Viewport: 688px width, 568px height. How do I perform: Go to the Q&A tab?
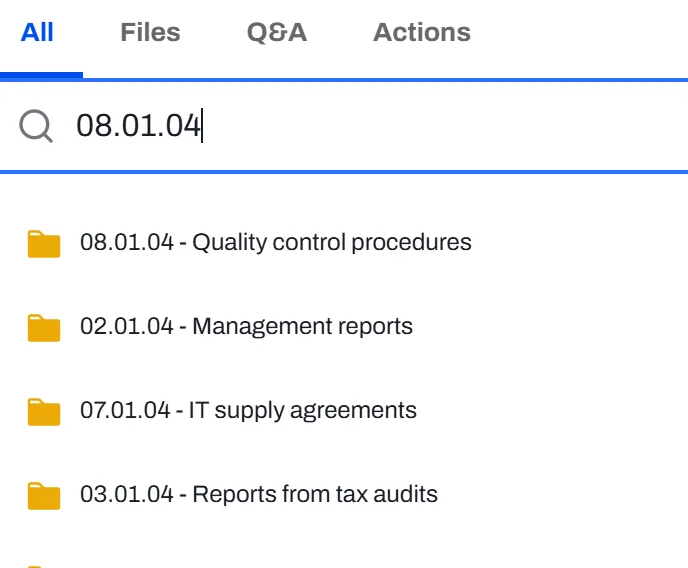pos(276,33)
